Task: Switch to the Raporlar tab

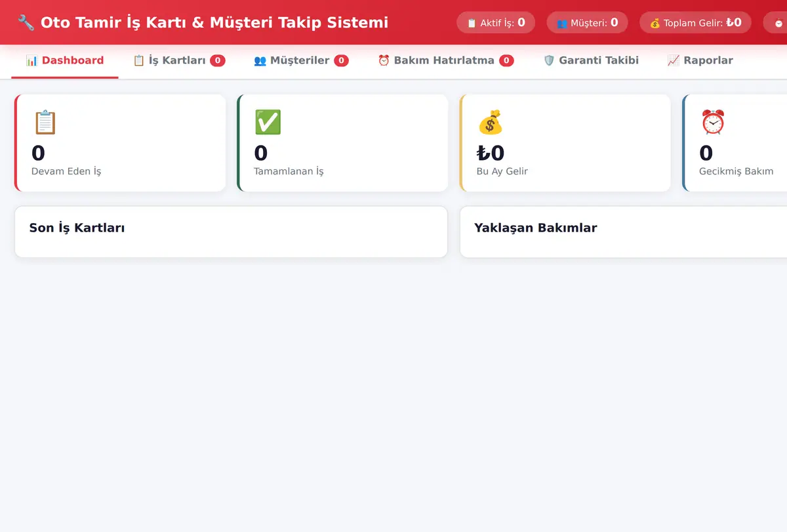Action: pyautogui.click(x=700, y=60)
